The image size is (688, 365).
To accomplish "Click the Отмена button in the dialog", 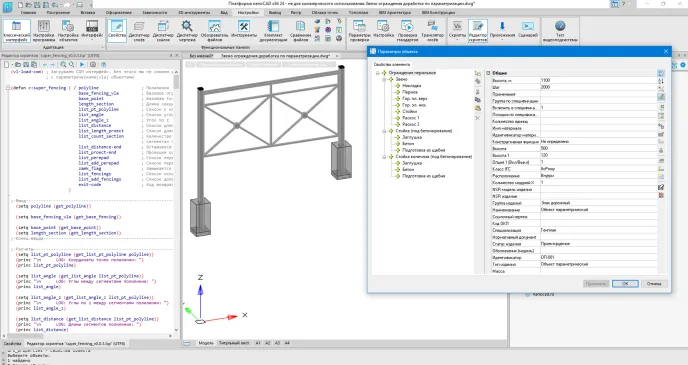I will [x=654, y=283].
